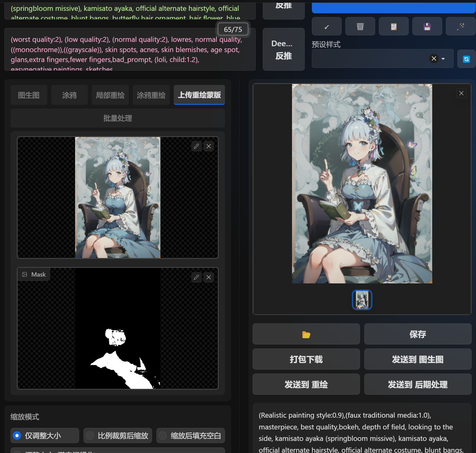Open the 批量处理 tab
The width and height of the screenshot is (476, 453).
click(118, 118)
